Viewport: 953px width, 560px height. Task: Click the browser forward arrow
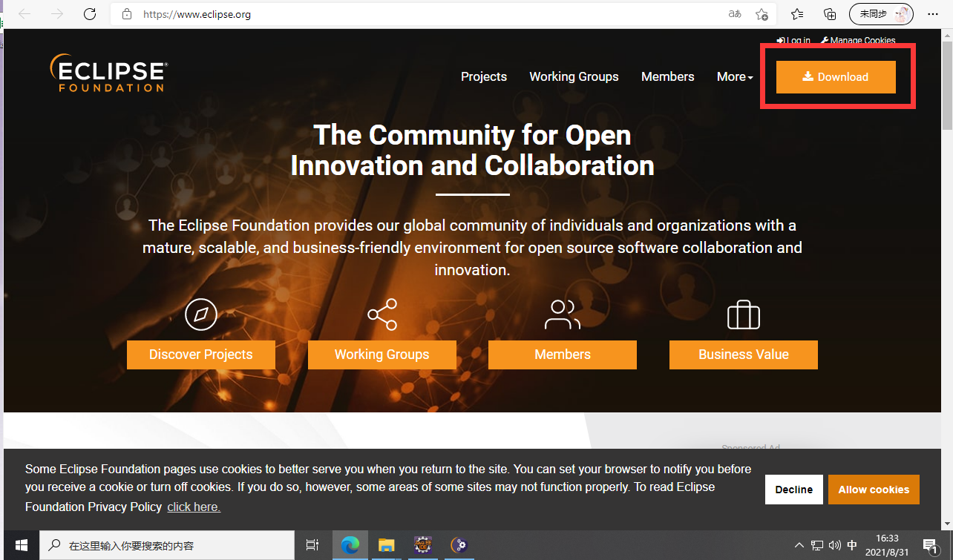tap(57, 13)
